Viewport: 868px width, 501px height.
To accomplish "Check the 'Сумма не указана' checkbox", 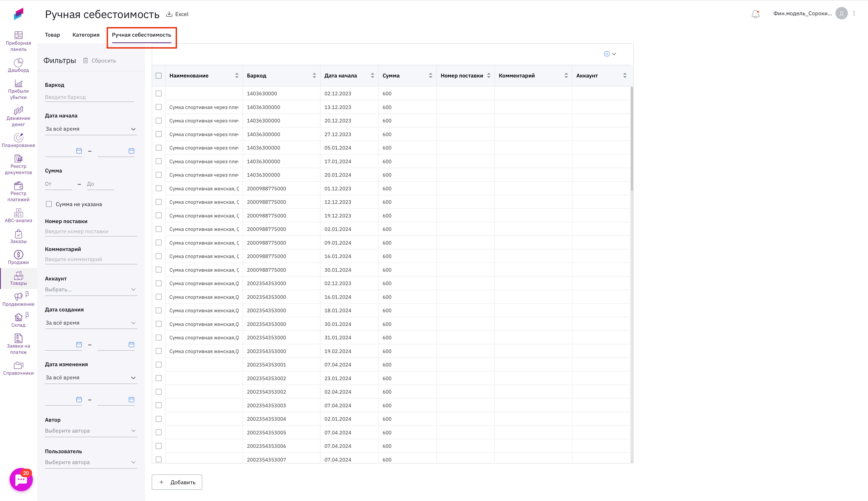I will click(49, 204).
